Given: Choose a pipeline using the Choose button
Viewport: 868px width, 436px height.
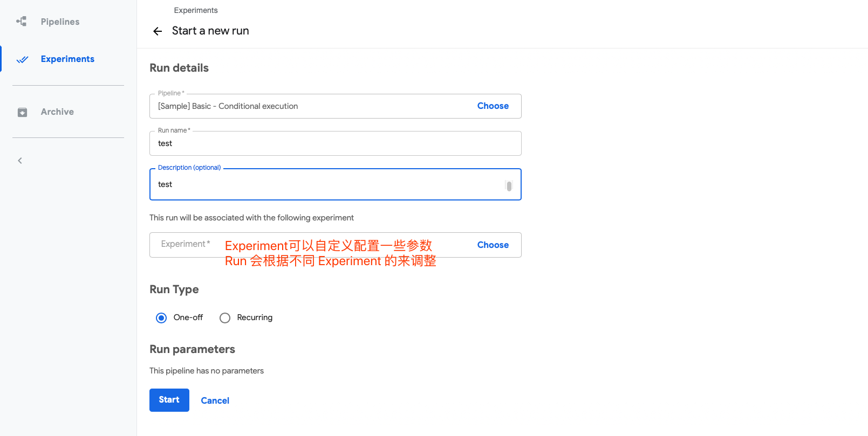Looking at the screenshot, I should point(493,106).
